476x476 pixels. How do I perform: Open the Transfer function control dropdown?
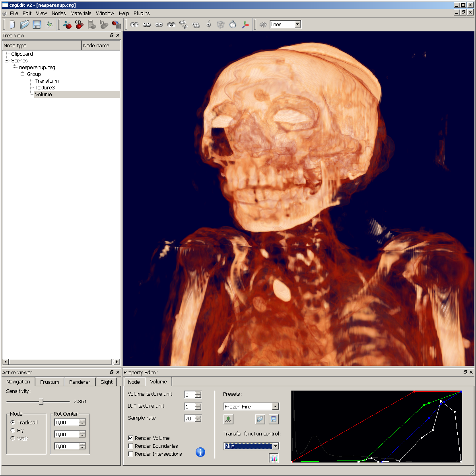click(275, 446)
